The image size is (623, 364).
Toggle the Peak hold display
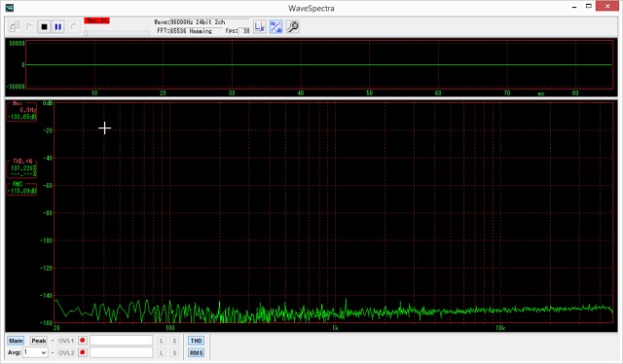pyautogui.click(x=39, y=341)
